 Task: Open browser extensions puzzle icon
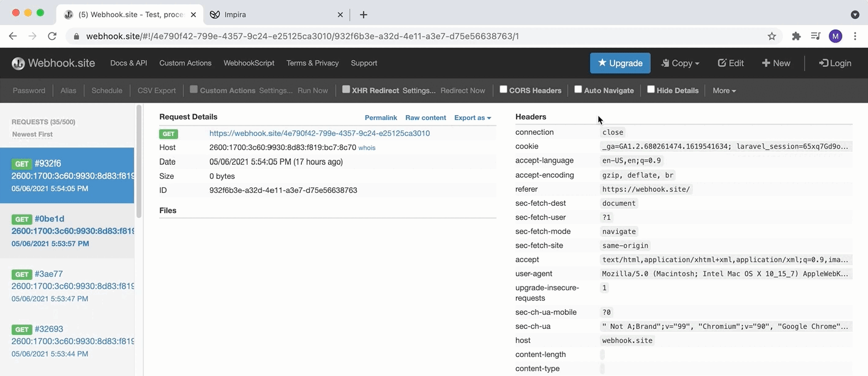point(796,36)
